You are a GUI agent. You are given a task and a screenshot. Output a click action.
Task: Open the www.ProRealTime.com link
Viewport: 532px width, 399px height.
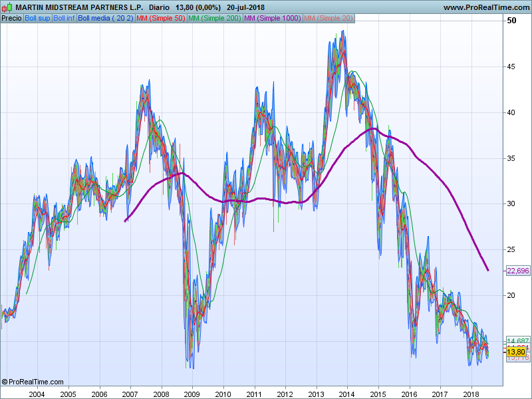[x=487, y=7]
